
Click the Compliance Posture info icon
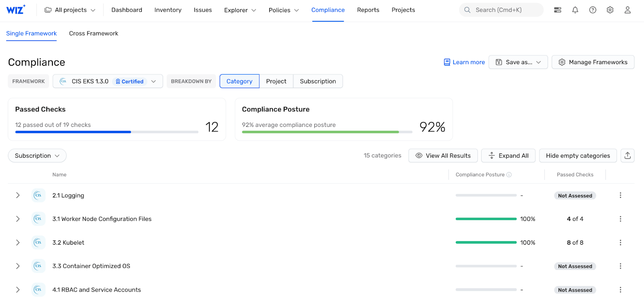coord(509,174)
